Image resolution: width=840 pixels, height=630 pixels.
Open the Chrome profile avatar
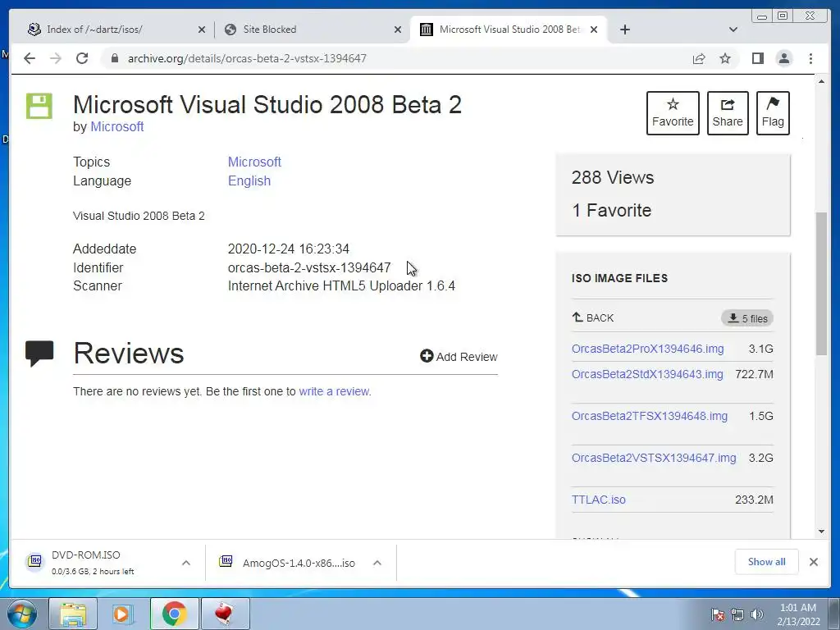tap(784, 58)
